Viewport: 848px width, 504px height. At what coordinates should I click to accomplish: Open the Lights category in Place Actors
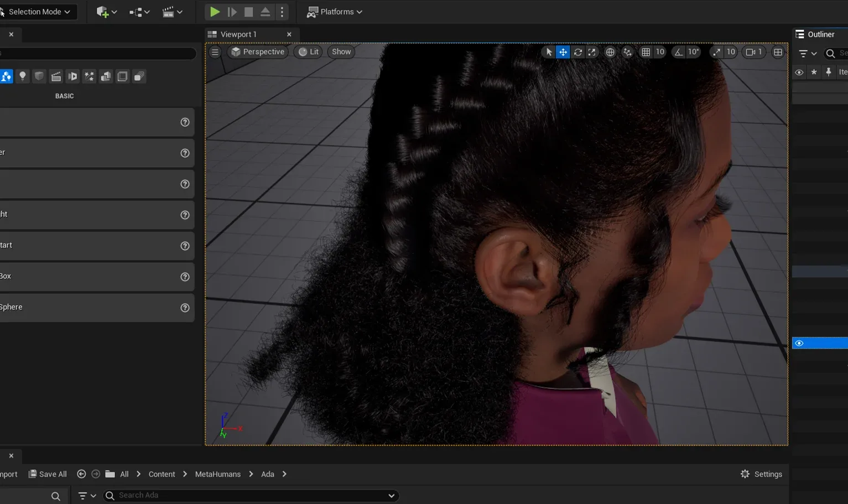(x=23, y=76)
